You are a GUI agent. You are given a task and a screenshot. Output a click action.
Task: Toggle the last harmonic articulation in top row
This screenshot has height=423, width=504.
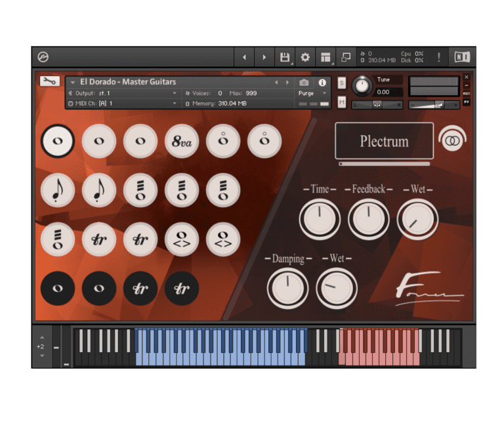[x=264, y=141]
